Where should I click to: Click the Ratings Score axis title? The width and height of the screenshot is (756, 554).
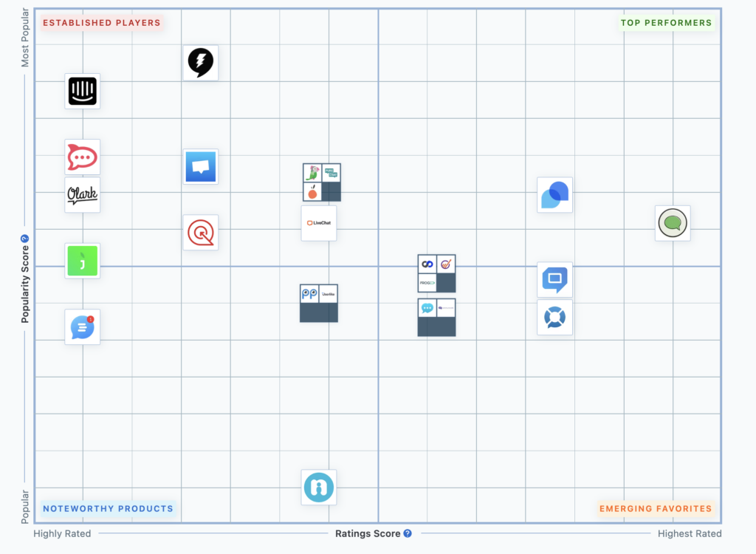368,534
